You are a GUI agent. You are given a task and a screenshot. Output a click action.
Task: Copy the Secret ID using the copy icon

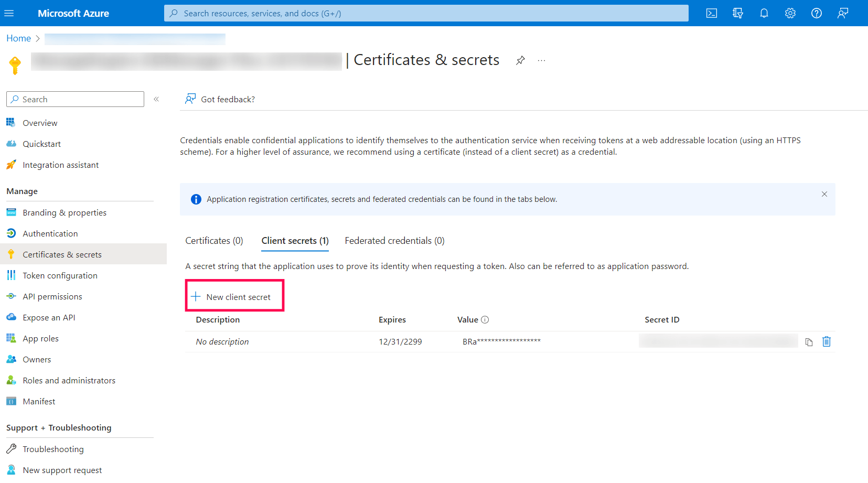tap(809, 341)
